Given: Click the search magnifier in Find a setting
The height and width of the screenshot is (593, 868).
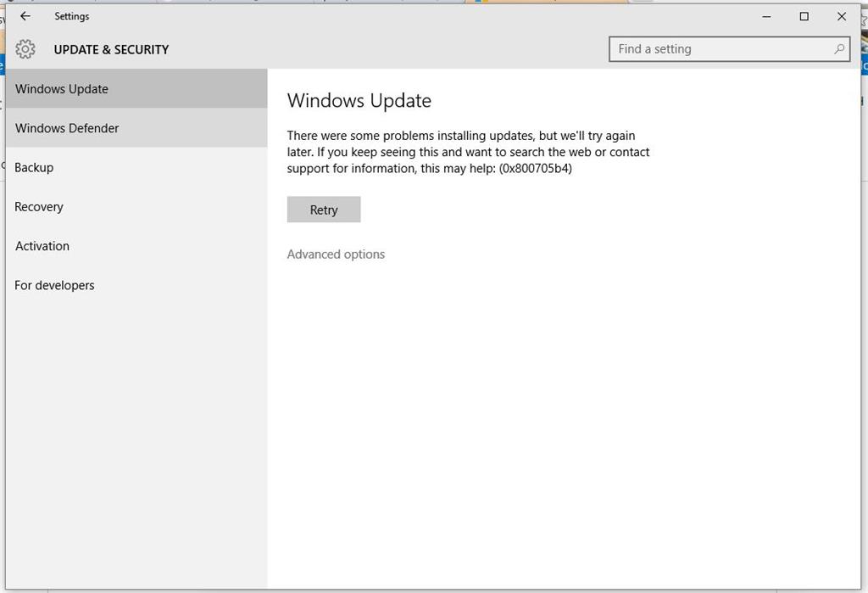Looking at the screenshot, I should [839, 48].
